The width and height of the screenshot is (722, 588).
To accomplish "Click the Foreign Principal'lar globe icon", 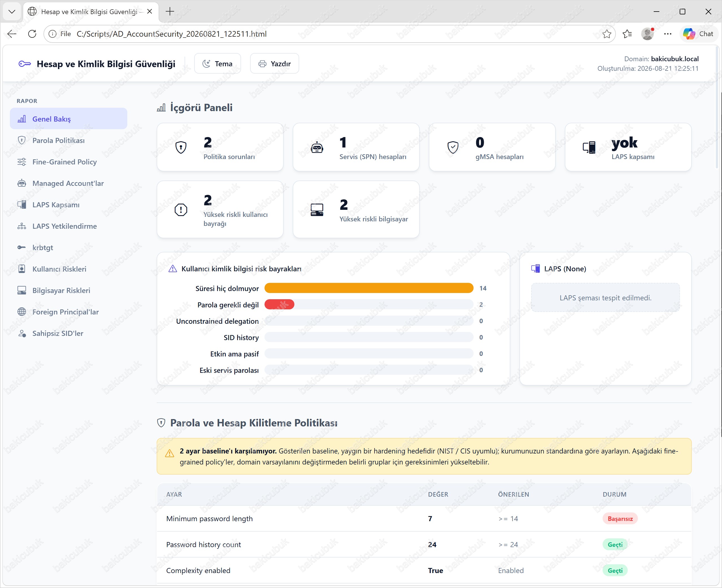I will pos(22,312).
